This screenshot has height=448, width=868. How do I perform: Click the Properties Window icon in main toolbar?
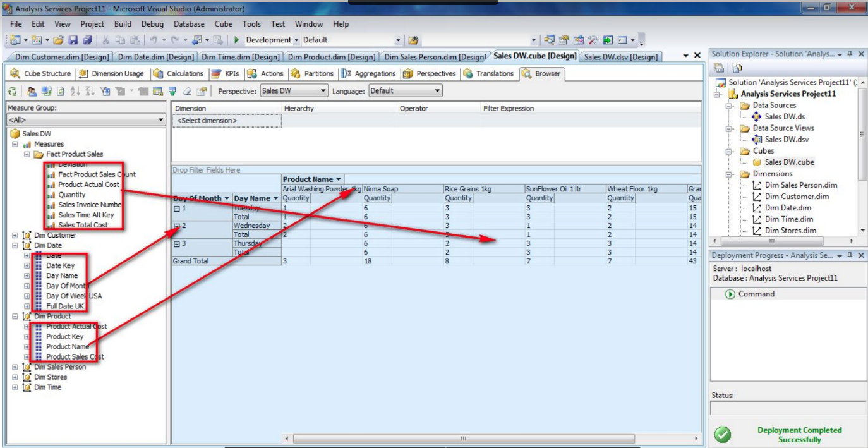tap(564, 40)
